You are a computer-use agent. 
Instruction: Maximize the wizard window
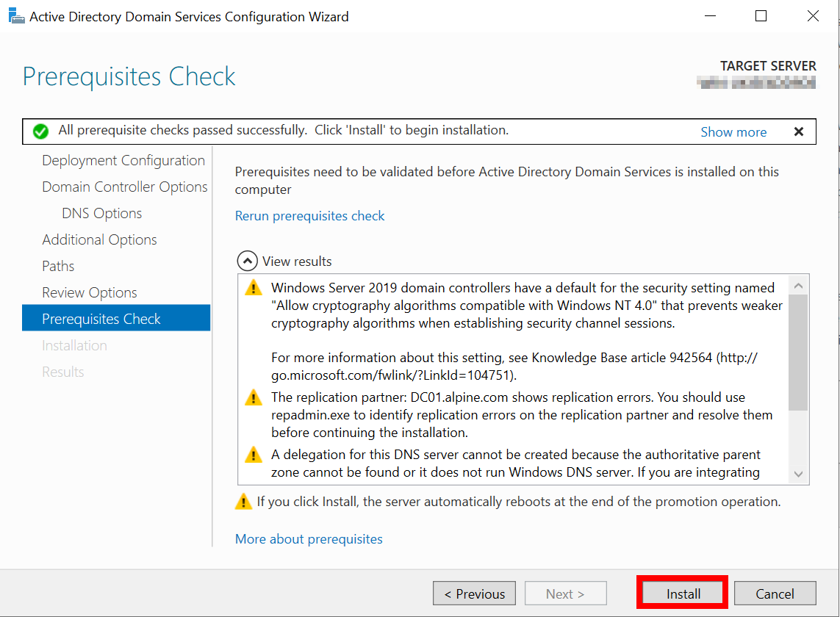761,16
